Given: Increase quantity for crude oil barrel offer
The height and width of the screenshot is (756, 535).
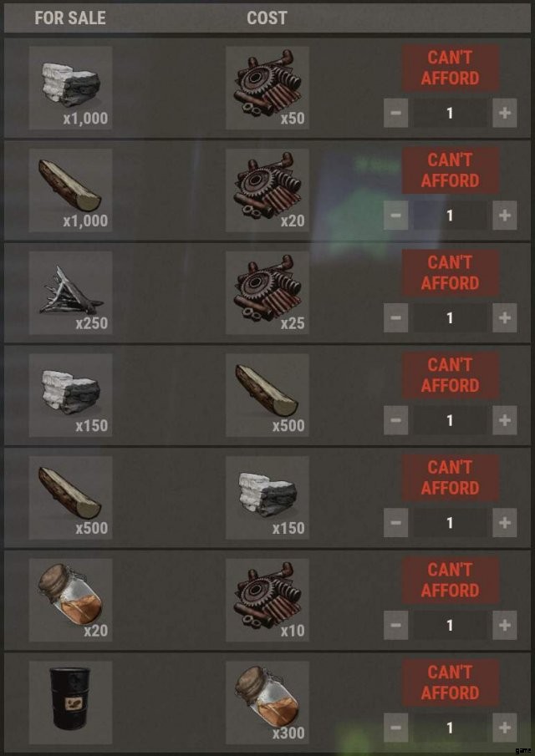Looking at the screenshot, I should (505, 728).
